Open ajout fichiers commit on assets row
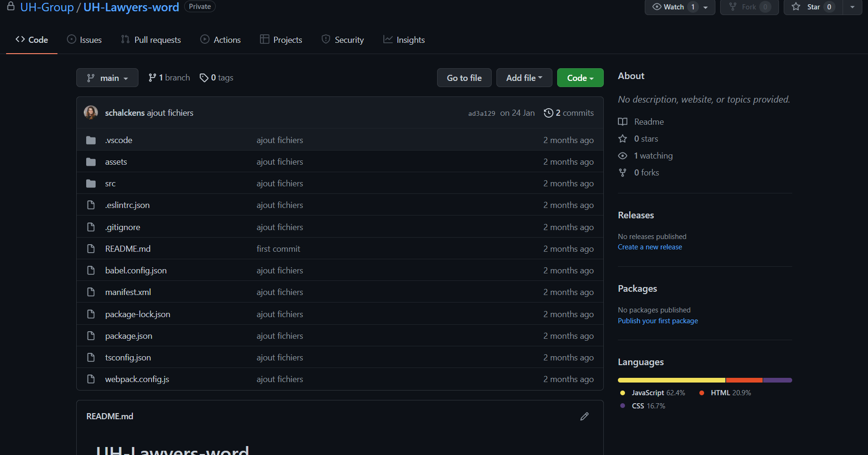Image resolution: width=868 pixels, height=455 pixels. coord(280,162)
